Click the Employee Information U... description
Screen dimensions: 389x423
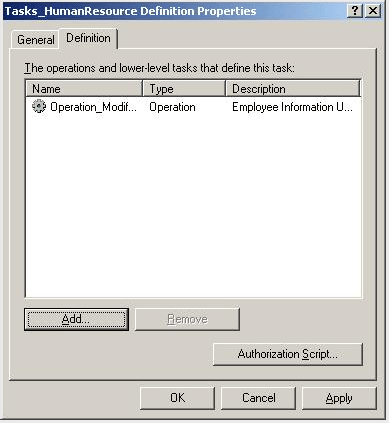(x=292, y=107)
